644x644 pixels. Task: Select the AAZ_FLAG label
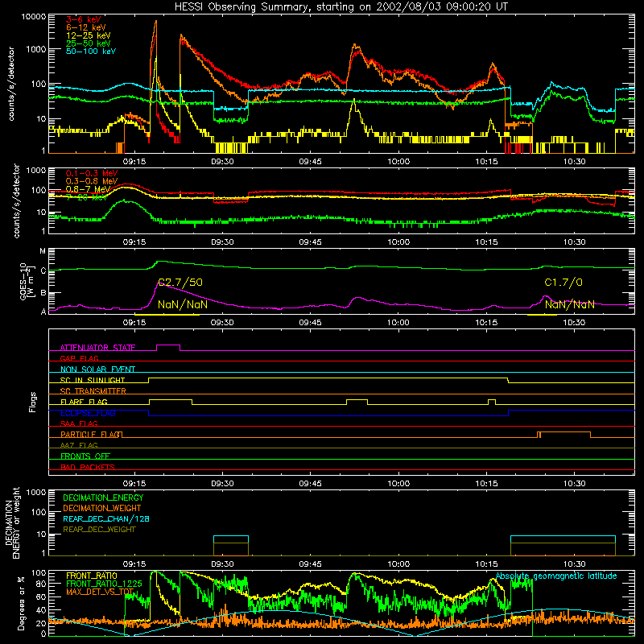pos(79,445)
